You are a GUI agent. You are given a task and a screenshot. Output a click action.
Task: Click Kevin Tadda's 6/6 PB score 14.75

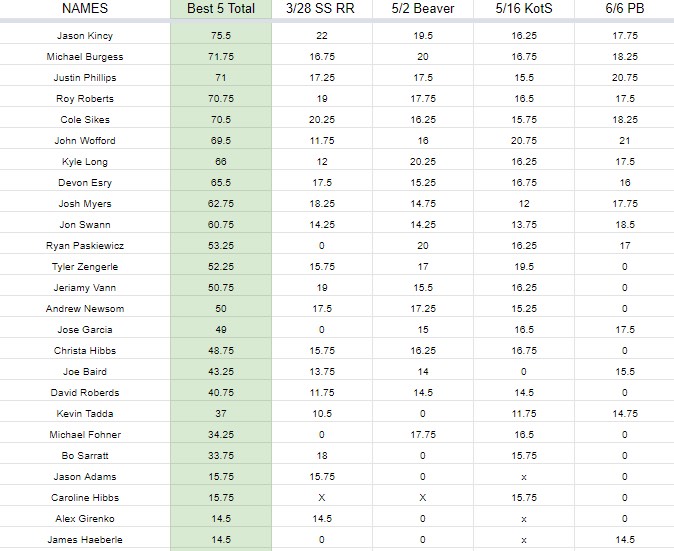(625, 414)
